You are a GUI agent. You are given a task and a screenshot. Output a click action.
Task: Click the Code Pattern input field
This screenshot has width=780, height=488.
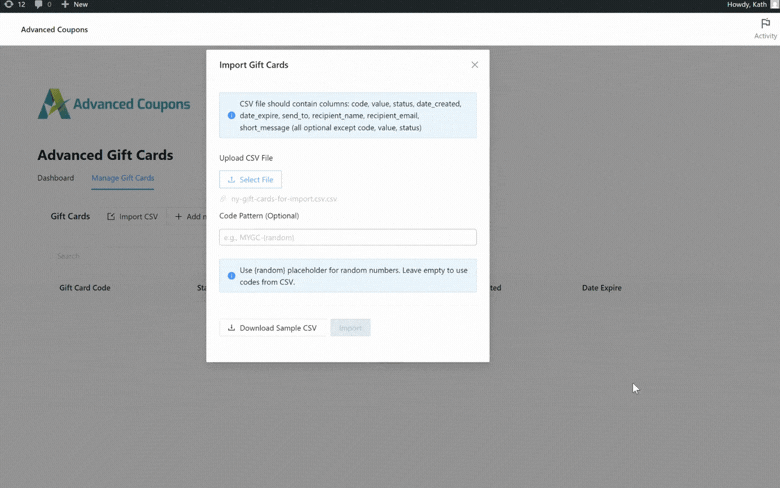click(348, 237)
